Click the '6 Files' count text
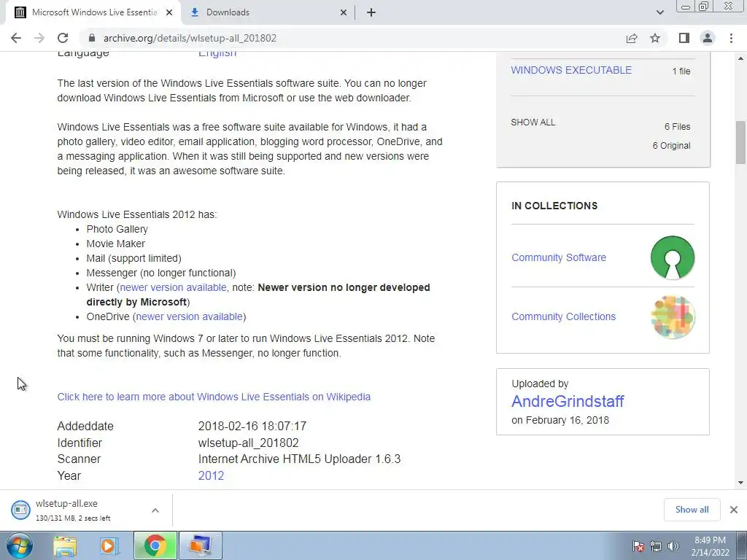Image resolution: width=747 pixels, height=560 pixels. coord(677,127)
